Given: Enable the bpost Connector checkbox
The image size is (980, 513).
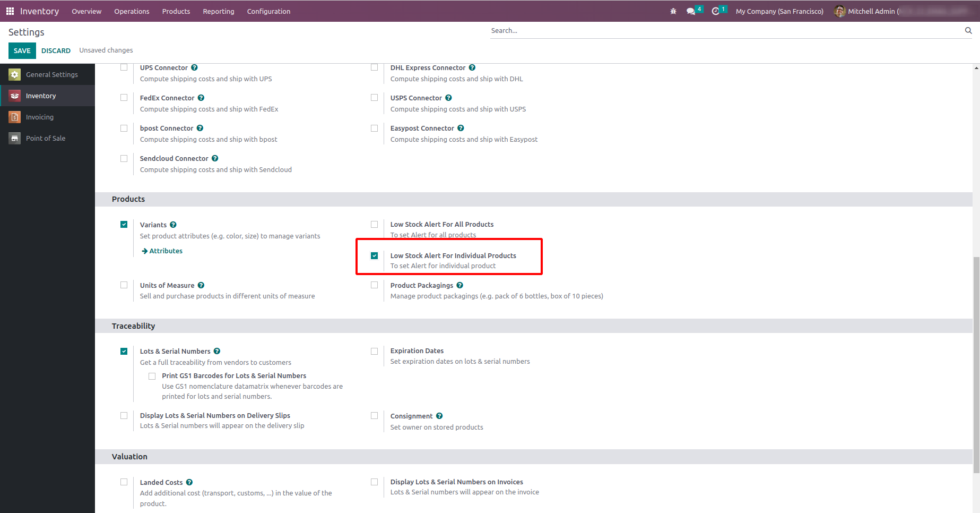Looking at the screenshot, I should point(124,128).
